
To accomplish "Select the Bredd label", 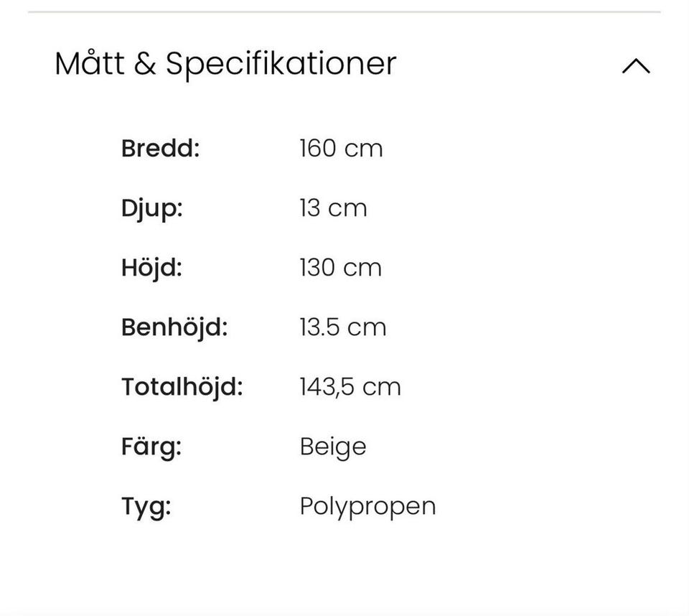I will click(x=160, y=149).
